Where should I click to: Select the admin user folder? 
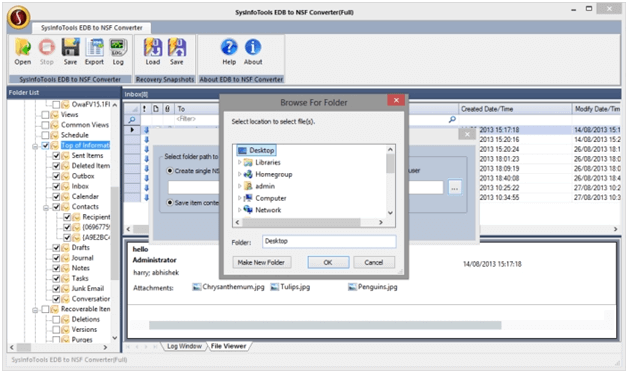265,186
